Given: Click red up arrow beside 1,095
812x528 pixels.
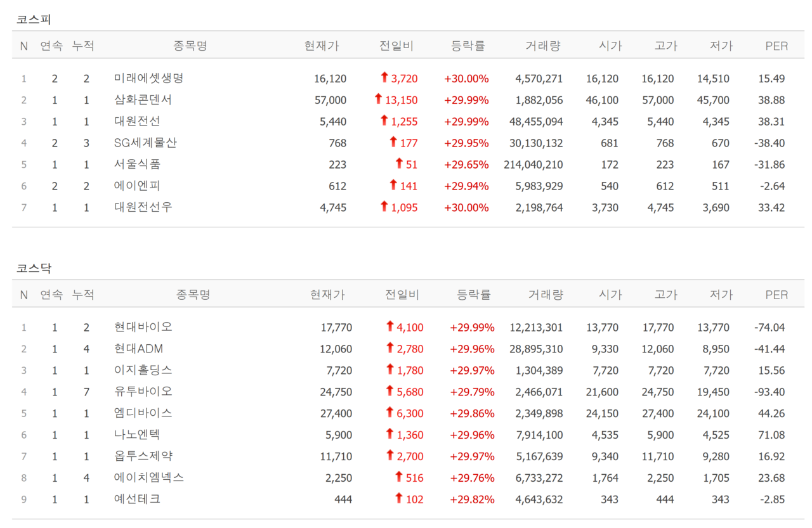Looking at the screenshot, I should pyautogui.click(x=384, y=207).
